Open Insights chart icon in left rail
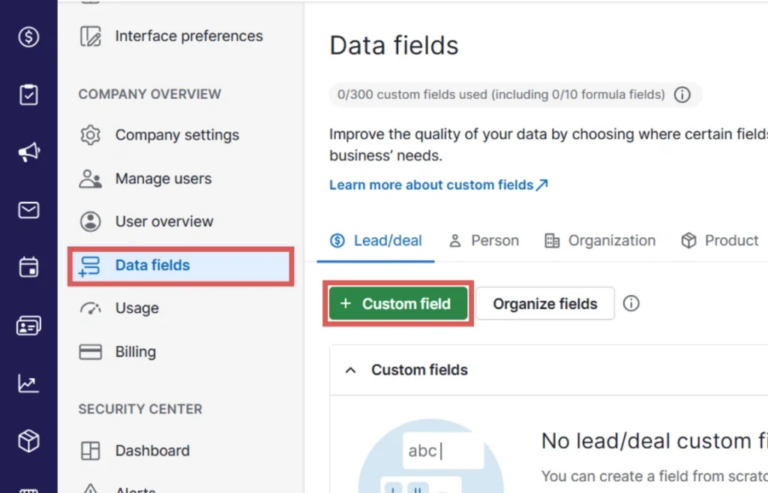The image size is (768, 493). click(x=28, y=384)
